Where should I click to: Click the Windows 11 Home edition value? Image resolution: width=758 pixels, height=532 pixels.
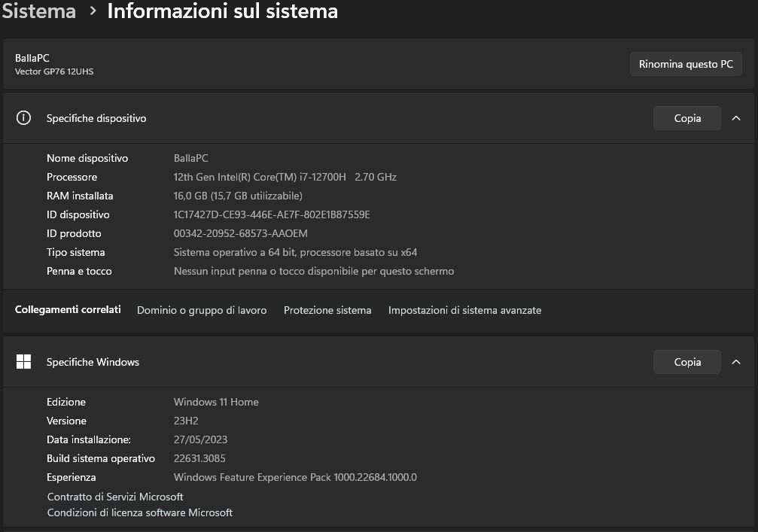tap(216, 402)
